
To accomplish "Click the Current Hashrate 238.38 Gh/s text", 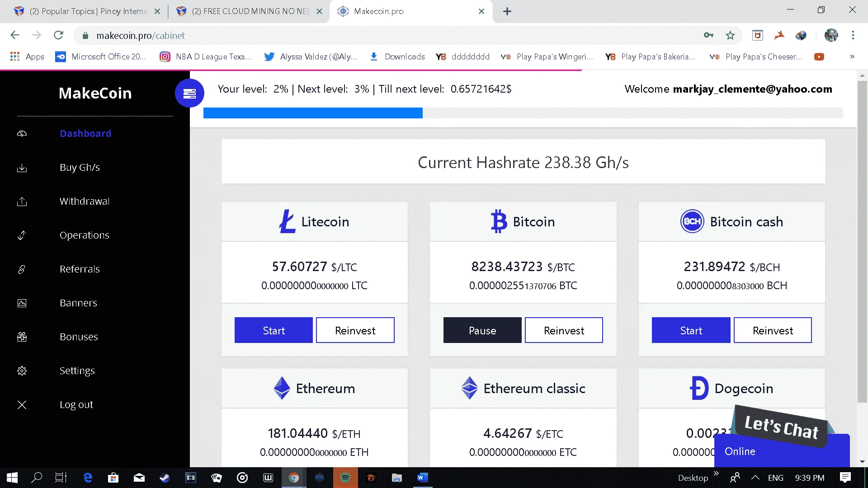I will 523,162.
